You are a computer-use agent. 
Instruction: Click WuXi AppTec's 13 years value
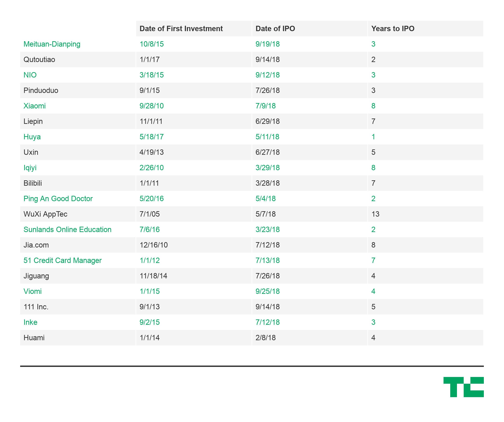click(375, 214)
